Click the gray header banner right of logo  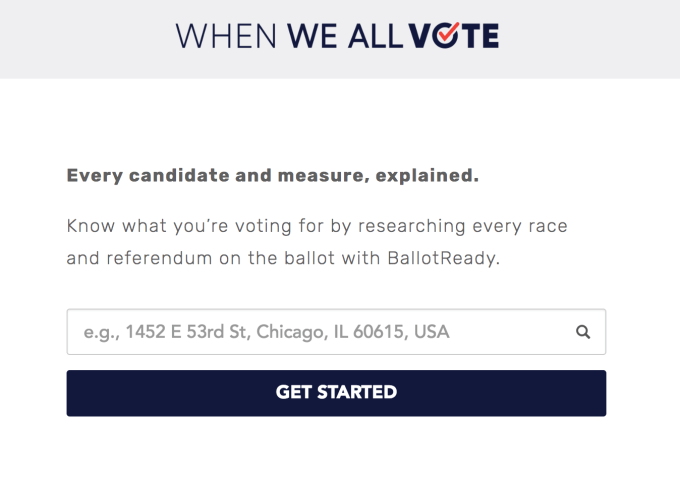pyautogui.click(x=590, y=38)
